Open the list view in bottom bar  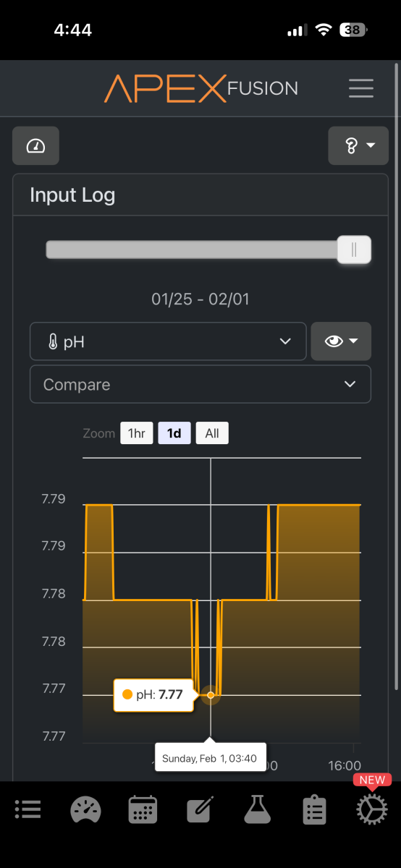pos(28,809)
